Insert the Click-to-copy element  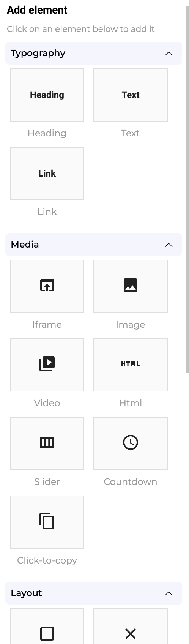[x=47, y=522]
